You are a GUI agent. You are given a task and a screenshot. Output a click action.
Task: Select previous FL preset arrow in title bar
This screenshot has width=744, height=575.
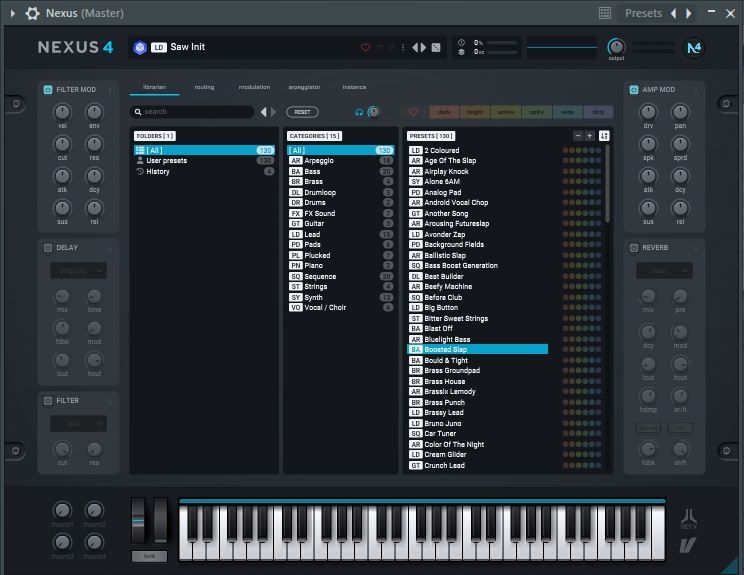673,13
